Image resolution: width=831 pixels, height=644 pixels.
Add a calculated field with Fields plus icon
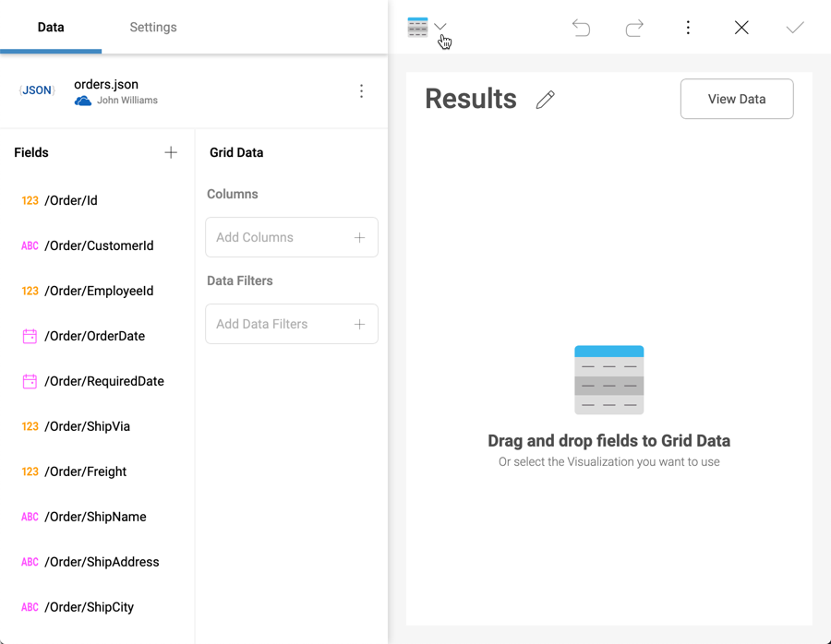(x=171, y=152)
